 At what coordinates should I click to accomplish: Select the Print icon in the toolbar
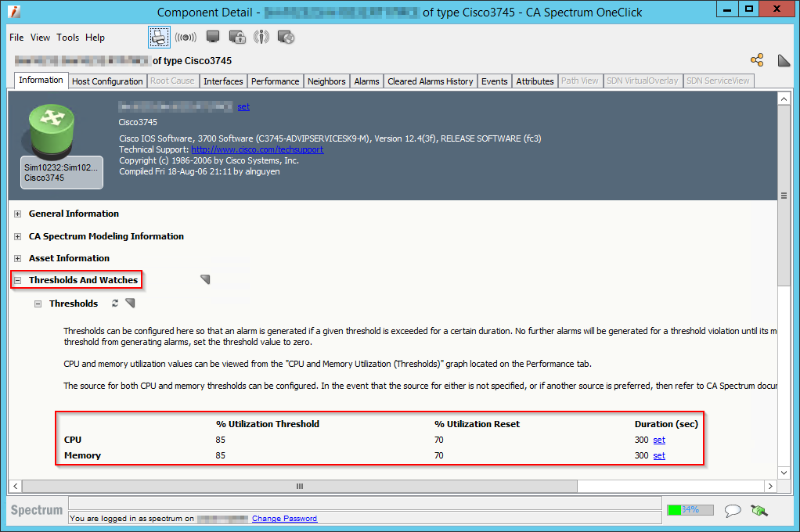point(157,37)
